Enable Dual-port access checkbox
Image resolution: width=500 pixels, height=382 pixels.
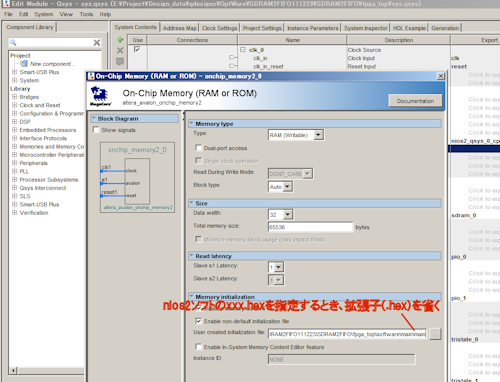click(198, 148)
